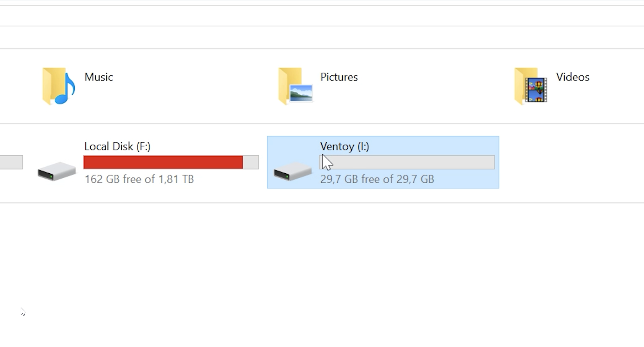644x347 pixels.
Task: Click the gray free portion of Local Disk F bar
Action: (251, 162)
